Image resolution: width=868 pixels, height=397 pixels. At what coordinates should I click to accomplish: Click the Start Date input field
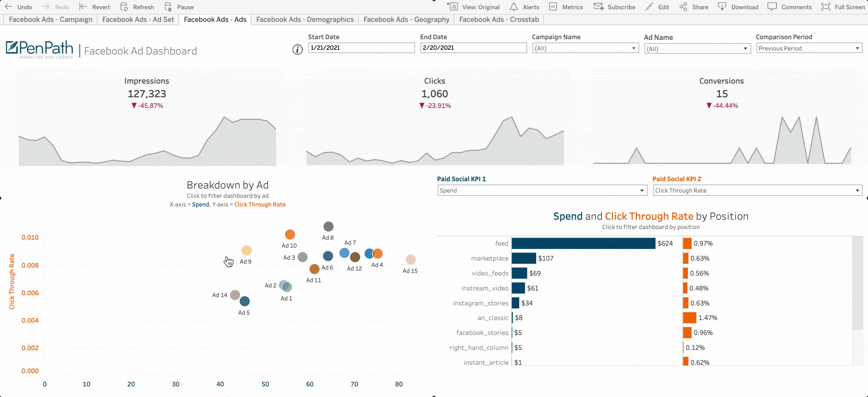pos(361,48)
